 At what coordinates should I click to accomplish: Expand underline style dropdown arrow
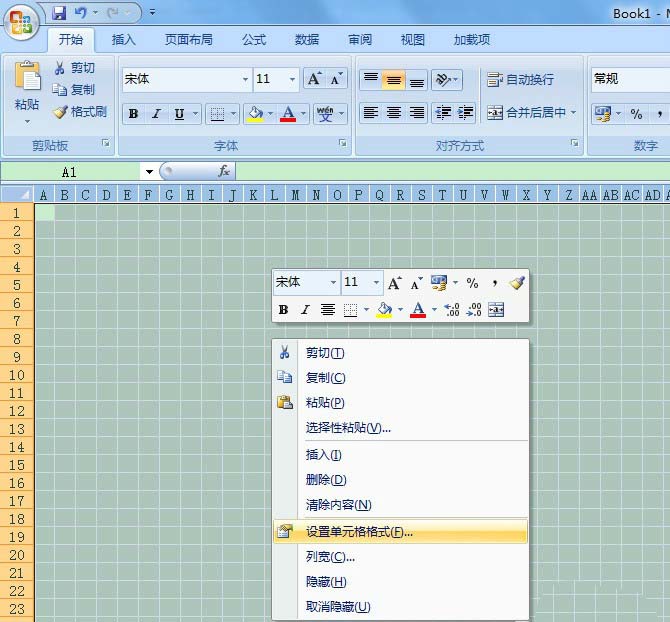click(x=195, y=114)
